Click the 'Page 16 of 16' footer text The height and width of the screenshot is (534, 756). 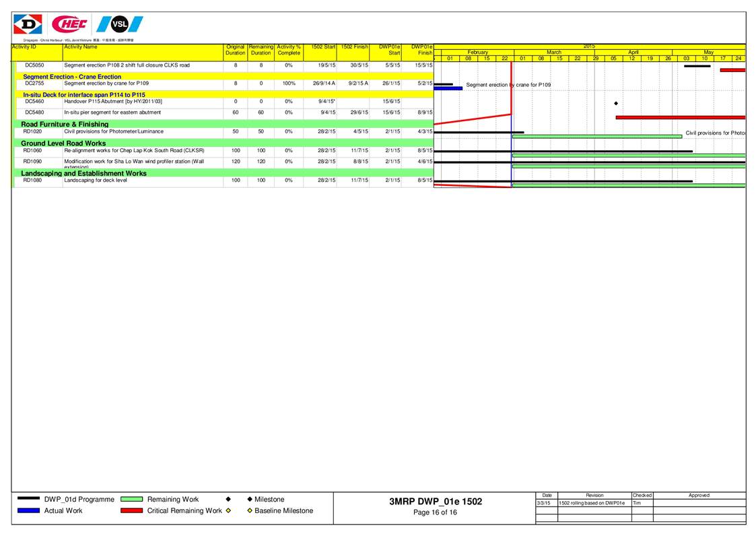pos(435,512)
